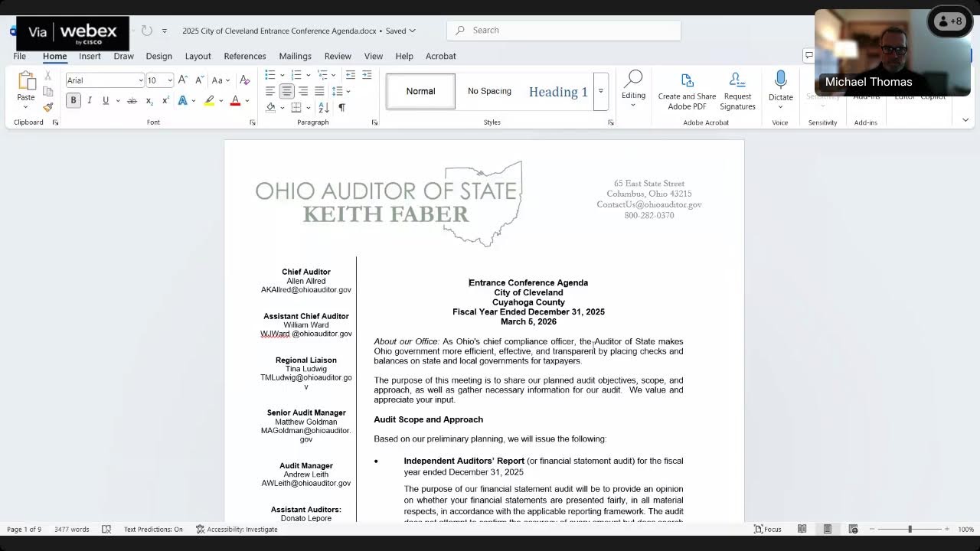Switch to Read Mode view

[x=802, y=529]
